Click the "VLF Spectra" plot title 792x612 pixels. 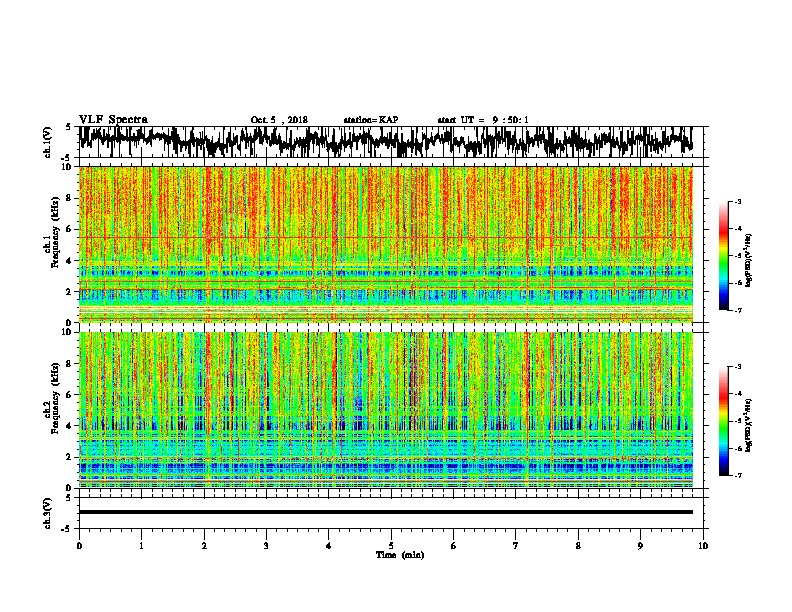113,119
